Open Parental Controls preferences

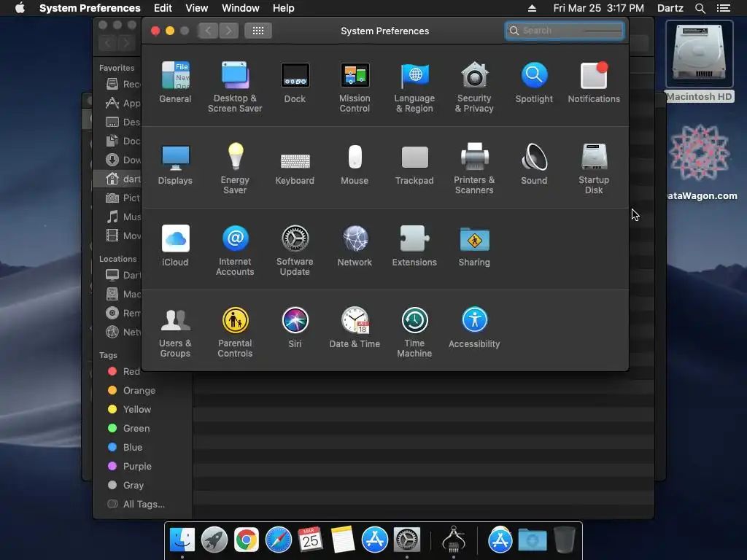click(x=235, y=332)
